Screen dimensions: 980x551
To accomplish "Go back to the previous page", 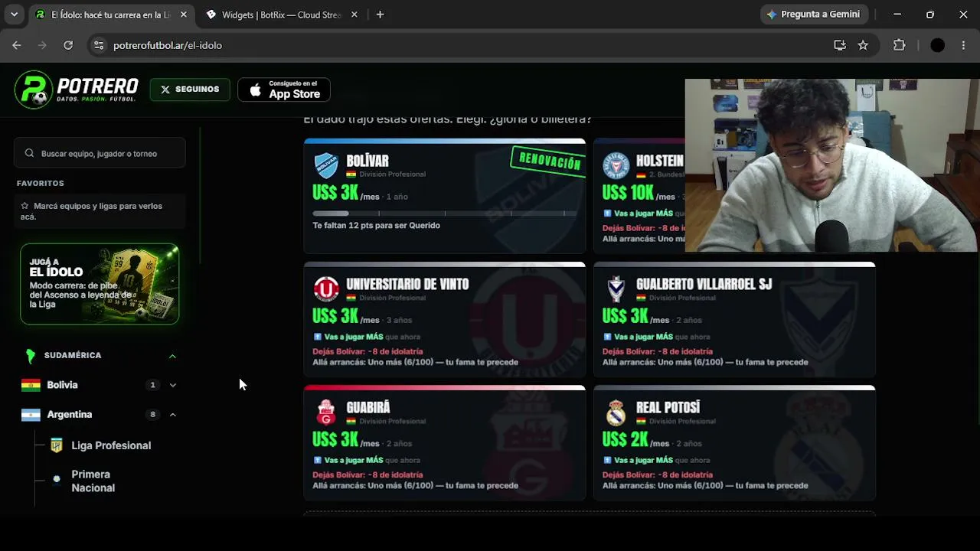I will click(17, 45).
